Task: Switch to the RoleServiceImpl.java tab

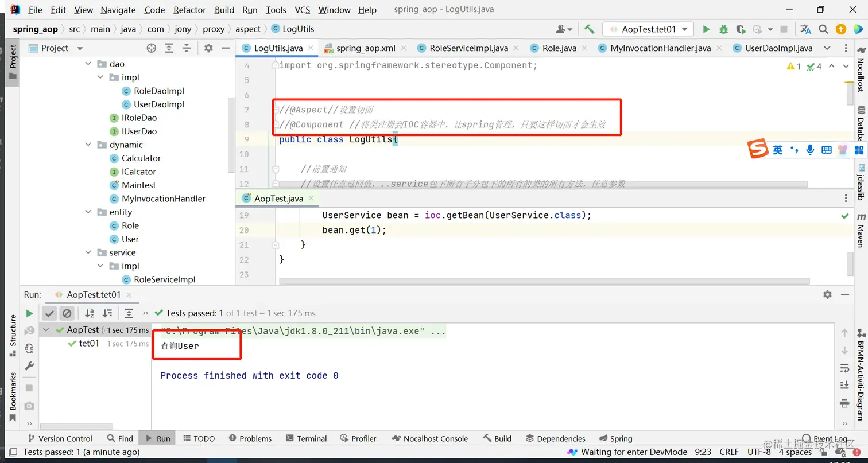Action: tap(468, 48)
